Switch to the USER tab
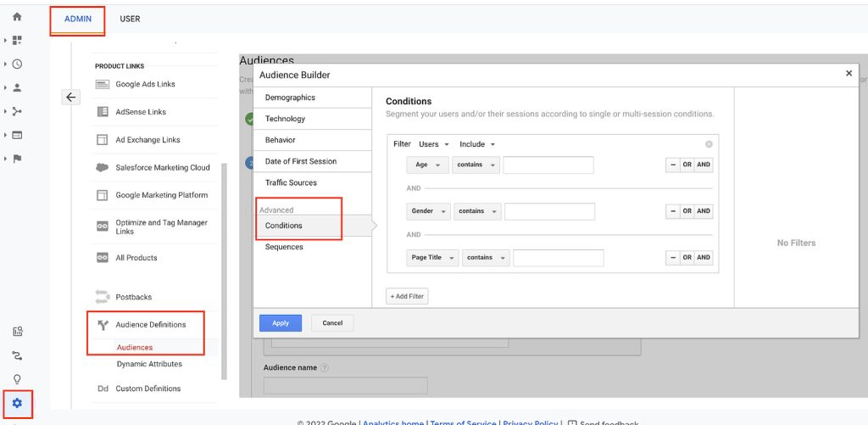Screen dimensions: 868x425 130,19
